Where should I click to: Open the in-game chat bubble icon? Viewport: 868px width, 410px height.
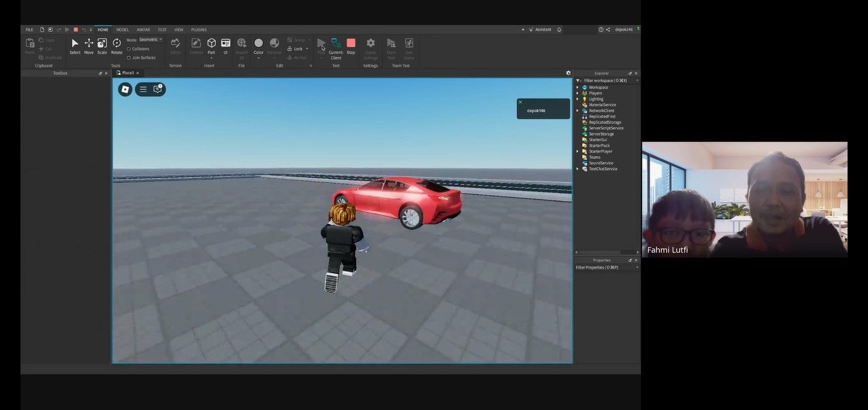point(158,89)
